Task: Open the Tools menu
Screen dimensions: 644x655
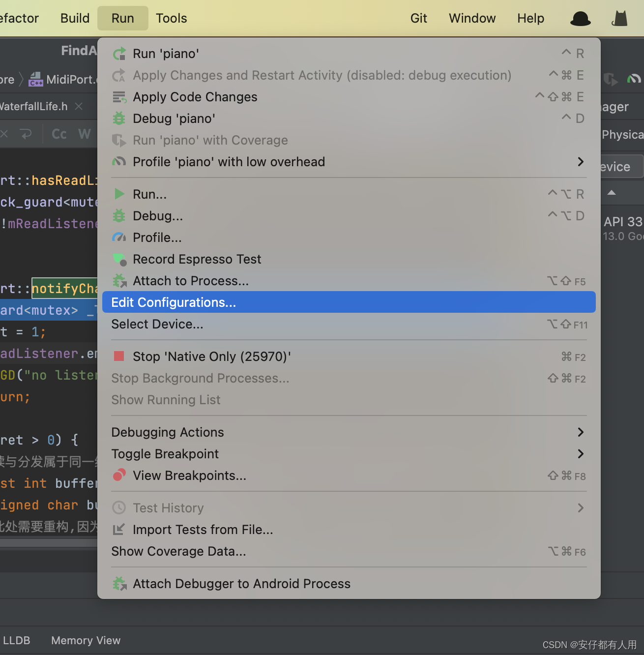Action: click(172, 18)
